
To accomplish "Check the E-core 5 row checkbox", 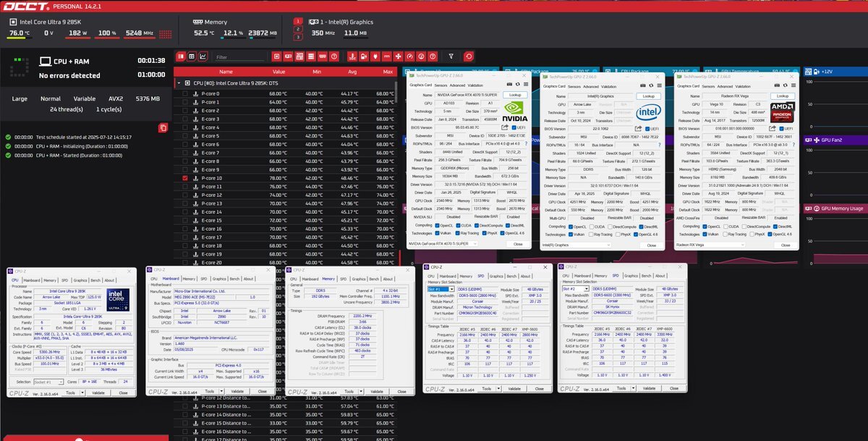I will 185,136.
